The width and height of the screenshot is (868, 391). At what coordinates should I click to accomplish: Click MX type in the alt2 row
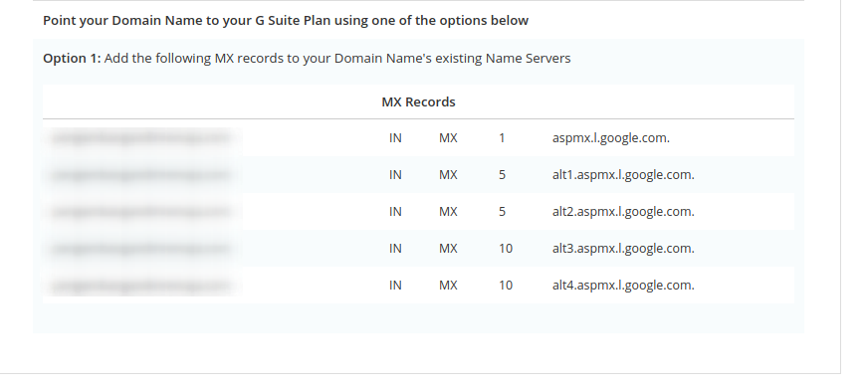448,212
